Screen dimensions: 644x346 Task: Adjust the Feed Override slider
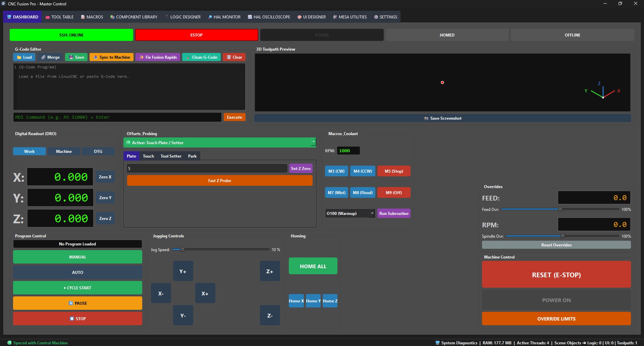[x=560, y=209]
